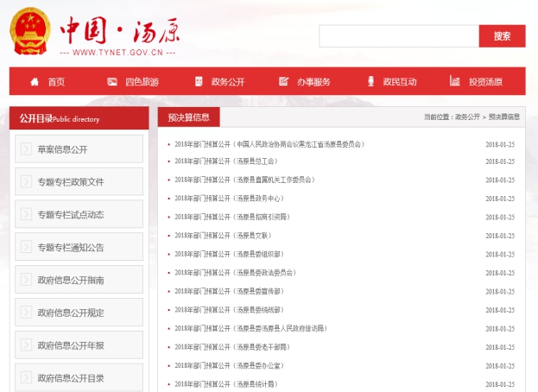Click the national emblem logo

(x=31, y=34)
